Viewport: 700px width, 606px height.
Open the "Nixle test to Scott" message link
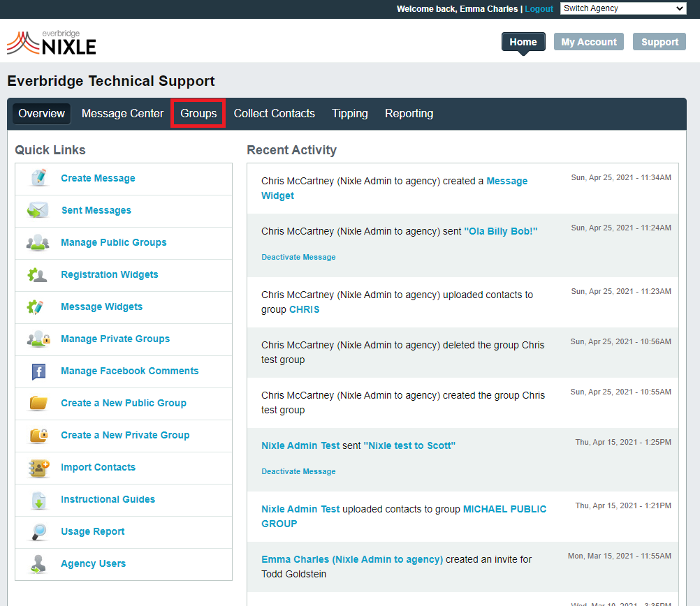point(409,445)
